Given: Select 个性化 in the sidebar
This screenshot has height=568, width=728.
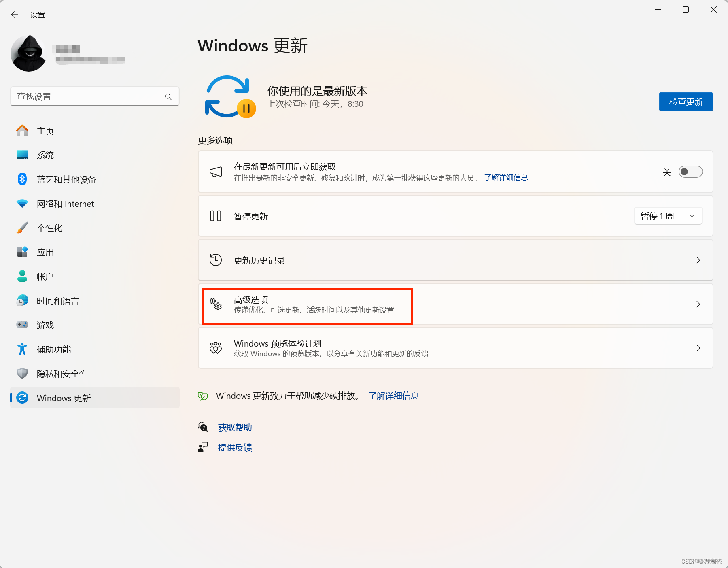Looking at the screenshot, I should pyautogui.click(x=95, y=228).
